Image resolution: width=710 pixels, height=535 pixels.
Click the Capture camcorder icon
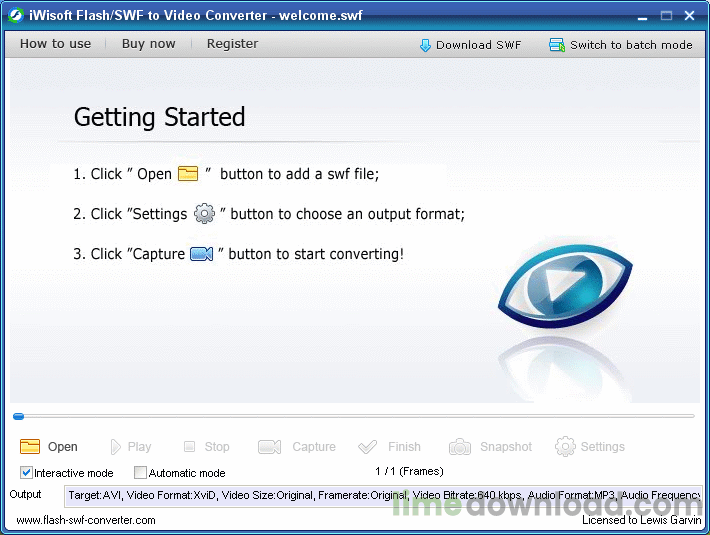click(x=269, y=447)
